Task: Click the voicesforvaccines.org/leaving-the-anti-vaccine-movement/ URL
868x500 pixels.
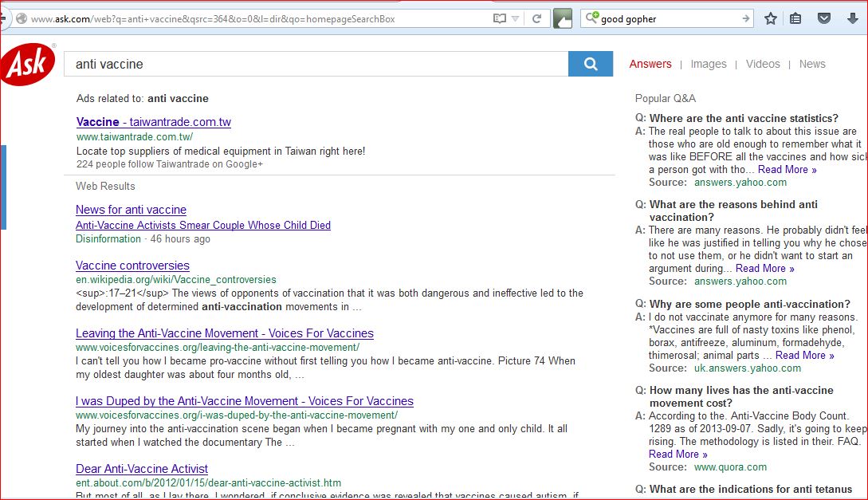Action: click(218, 348)
